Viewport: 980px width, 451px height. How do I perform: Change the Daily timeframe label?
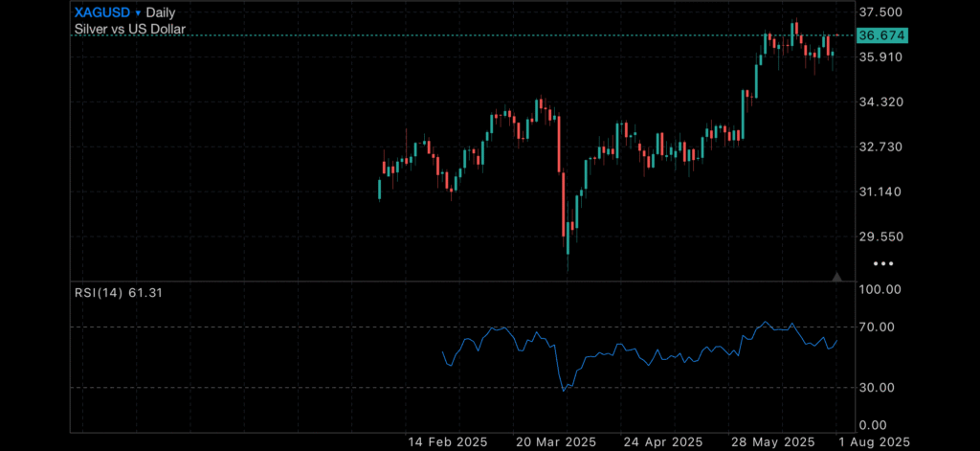click(161, 12)
